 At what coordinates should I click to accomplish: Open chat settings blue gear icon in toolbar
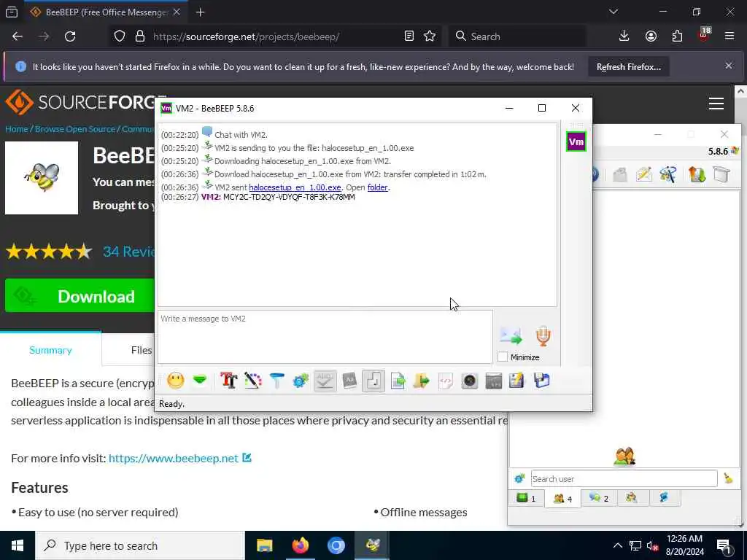coord(301,381)
